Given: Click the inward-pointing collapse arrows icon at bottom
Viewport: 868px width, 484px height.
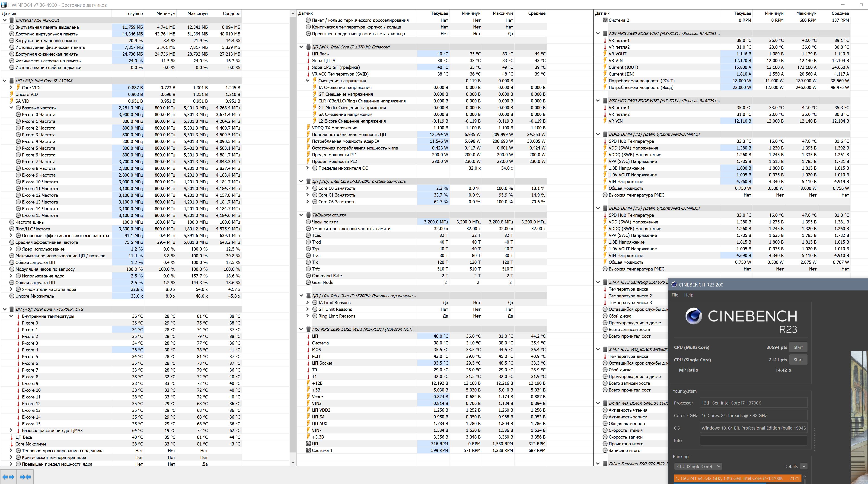Looking at the screenshot, I should 25,477.
